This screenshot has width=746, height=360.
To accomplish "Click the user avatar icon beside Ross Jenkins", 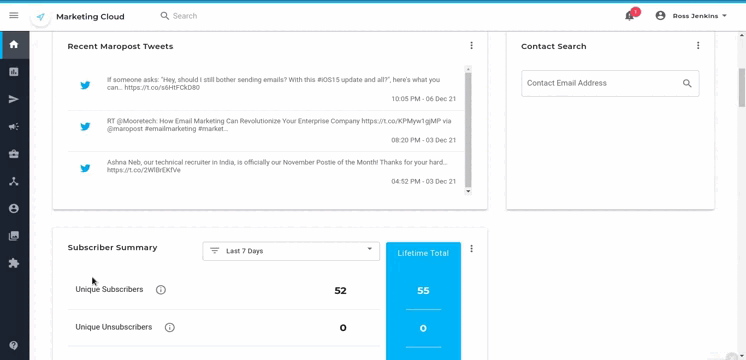I will 660,16.
